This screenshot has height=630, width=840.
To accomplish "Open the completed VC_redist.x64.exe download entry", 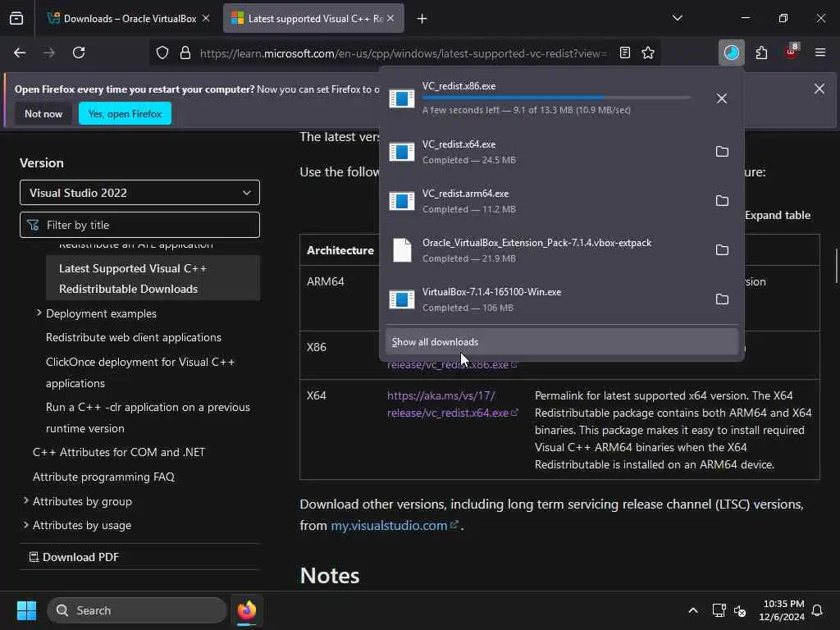I will tap(545, 152).
